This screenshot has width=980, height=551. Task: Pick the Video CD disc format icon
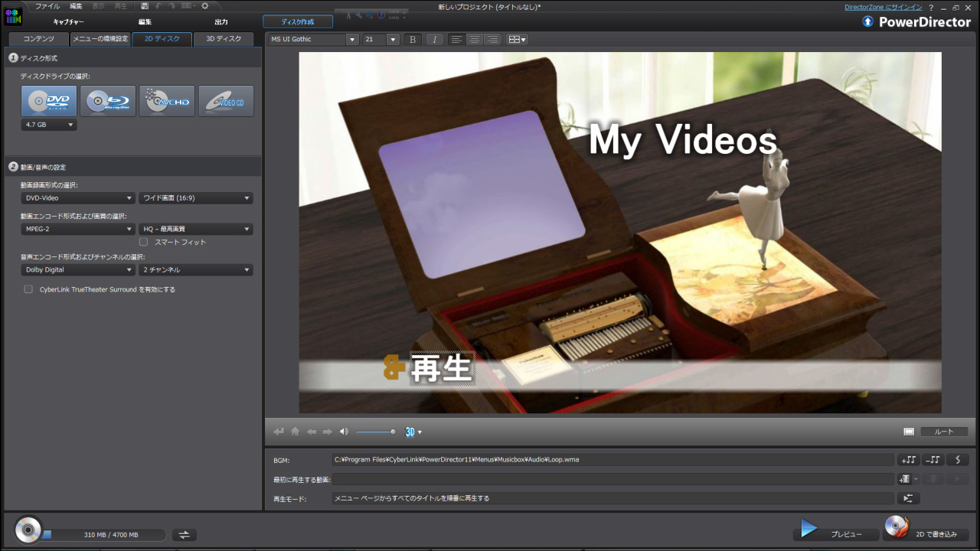click(226, 101)
